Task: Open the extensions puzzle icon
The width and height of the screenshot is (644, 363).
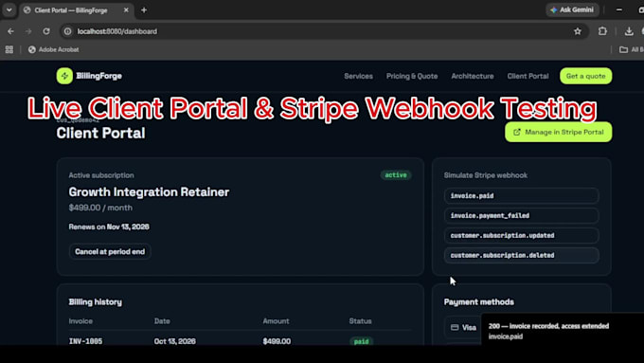Action: pyautogui.click(x=602, y=31)
